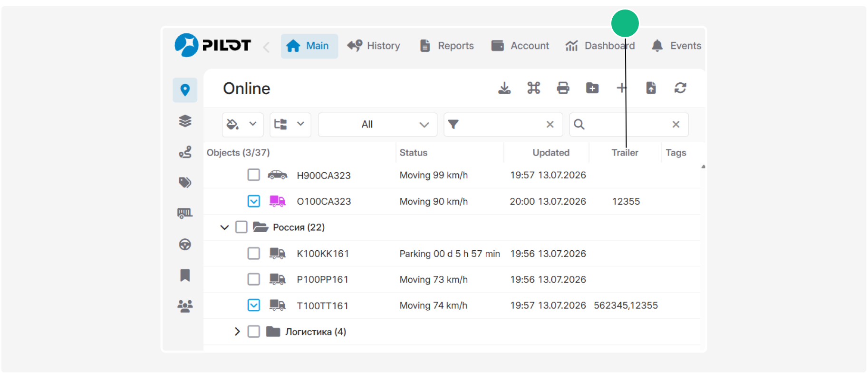Click the download icon in Online header
The height and width of the screenshot is (374, 868).
(x=504, y=88)
